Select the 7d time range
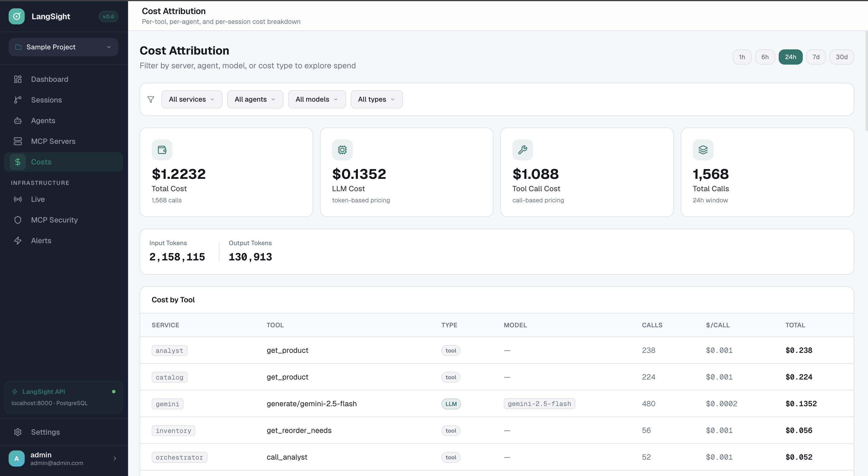This screenshot has height=476, width=868. (815, 57)
